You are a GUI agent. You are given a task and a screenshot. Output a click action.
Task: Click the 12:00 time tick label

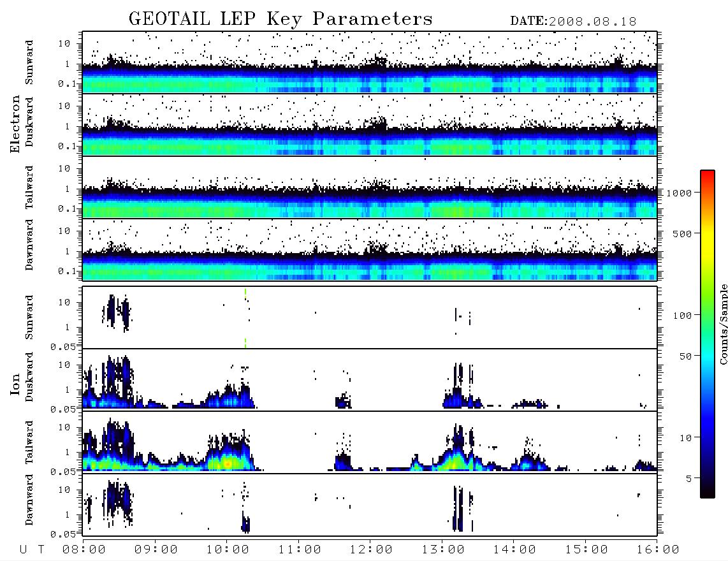370,550
